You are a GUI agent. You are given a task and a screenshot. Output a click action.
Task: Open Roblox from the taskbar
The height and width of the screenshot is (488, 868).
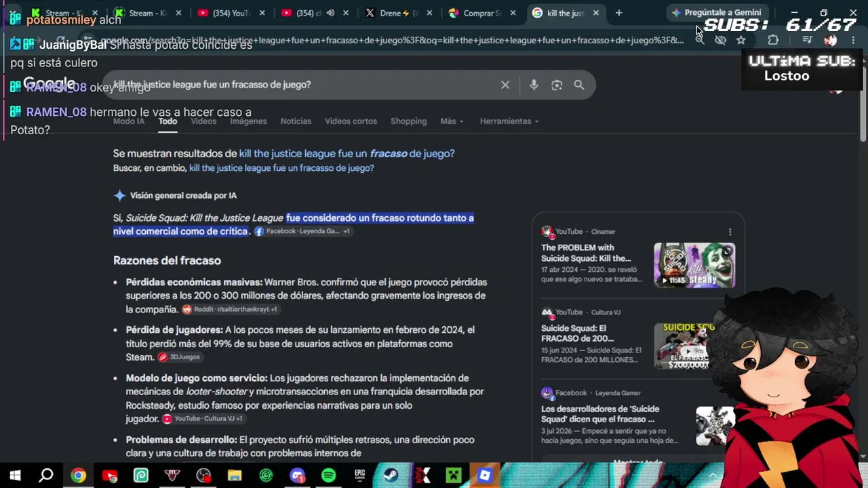point(485,476)
